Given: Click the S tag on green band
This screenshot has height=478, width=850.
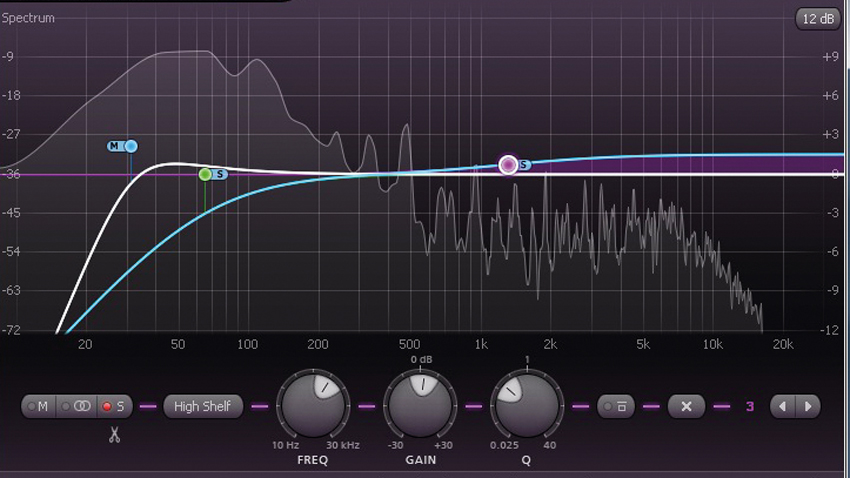Looking at the screenshot, I should [220, 174].
